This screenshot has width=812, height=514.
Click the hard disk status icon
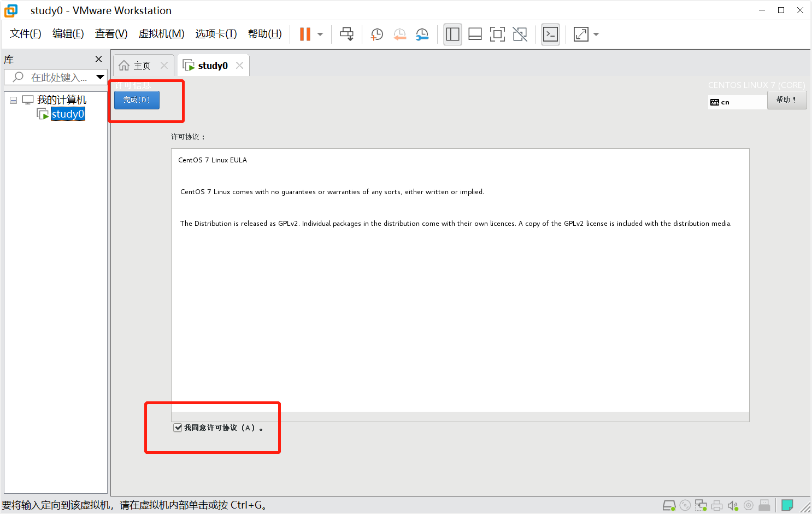point(669,505)
